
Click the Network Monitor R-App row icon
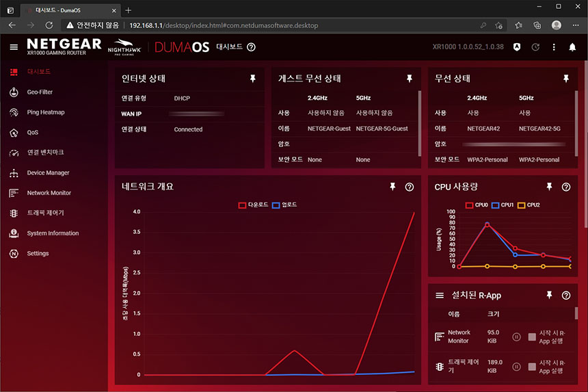pos(440,337)
